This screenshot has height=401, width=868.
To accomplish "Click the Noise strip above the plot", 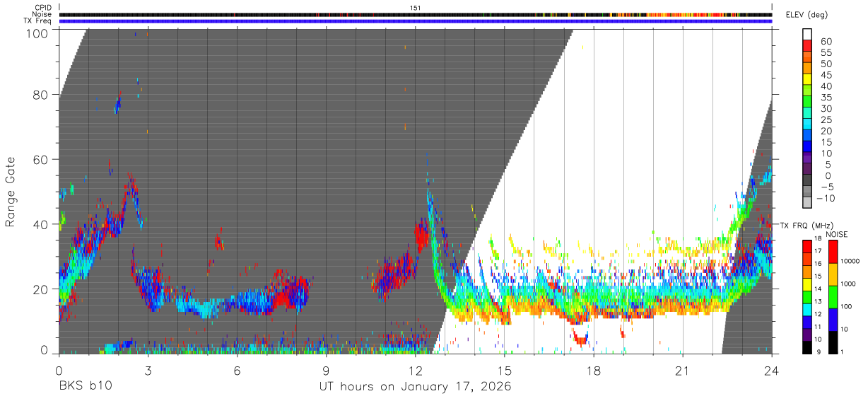I will click(x=416, y=14).
